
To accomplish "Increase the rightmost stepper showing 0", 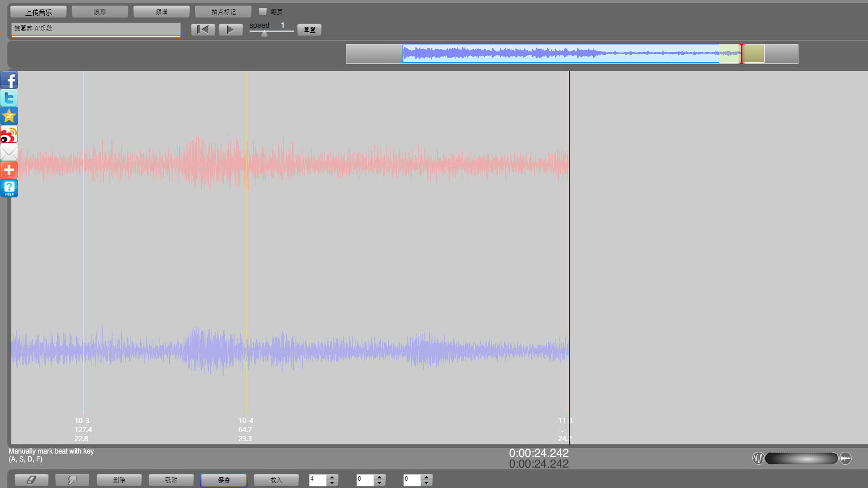I will 427,477.
